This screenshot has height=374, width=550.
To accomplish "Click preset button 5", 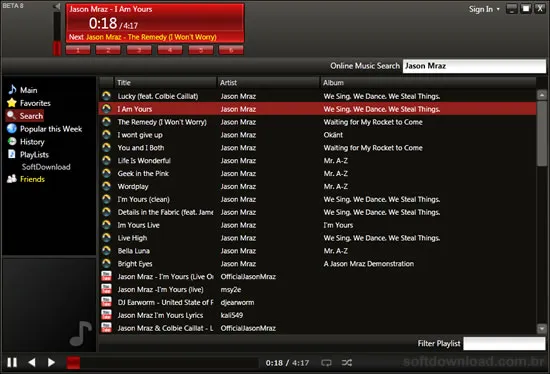I will (201, 50).
